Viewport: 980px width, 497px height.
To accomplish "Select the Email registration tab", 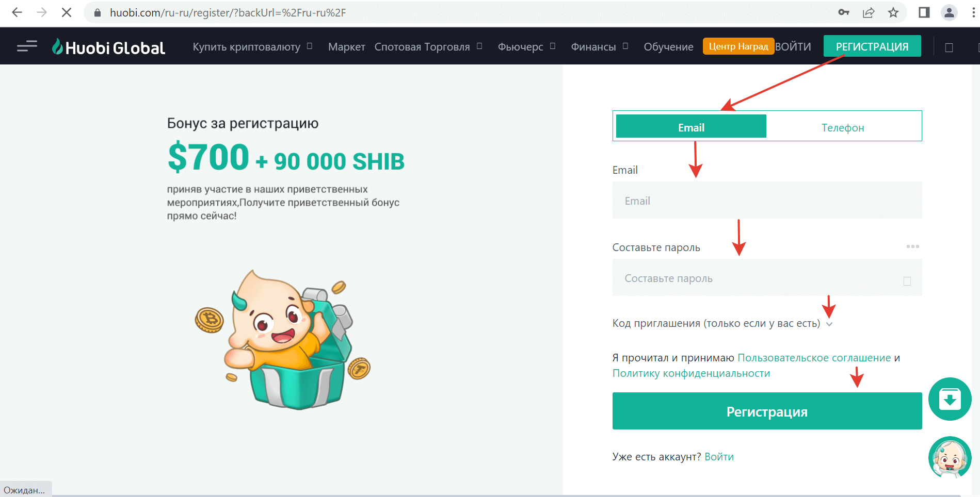I will point(691,127).
